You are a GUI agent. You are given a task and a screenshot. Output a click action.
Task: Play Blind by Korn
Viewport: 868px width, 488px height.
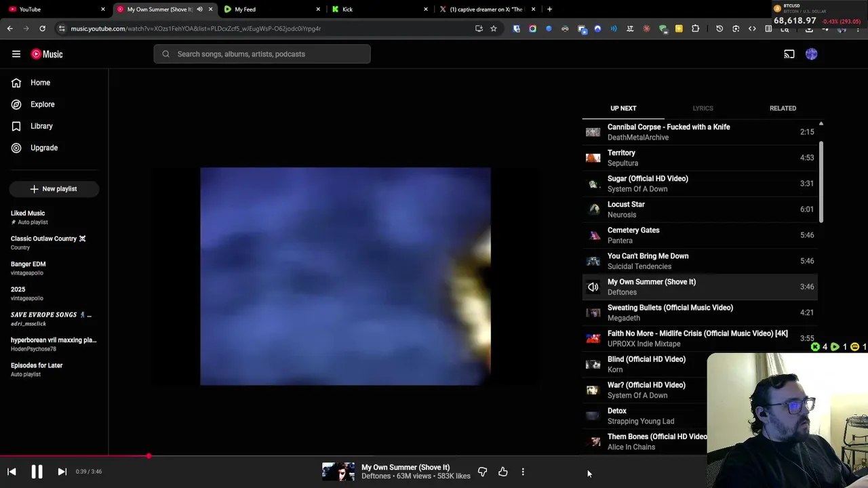(x=644, y=364)
